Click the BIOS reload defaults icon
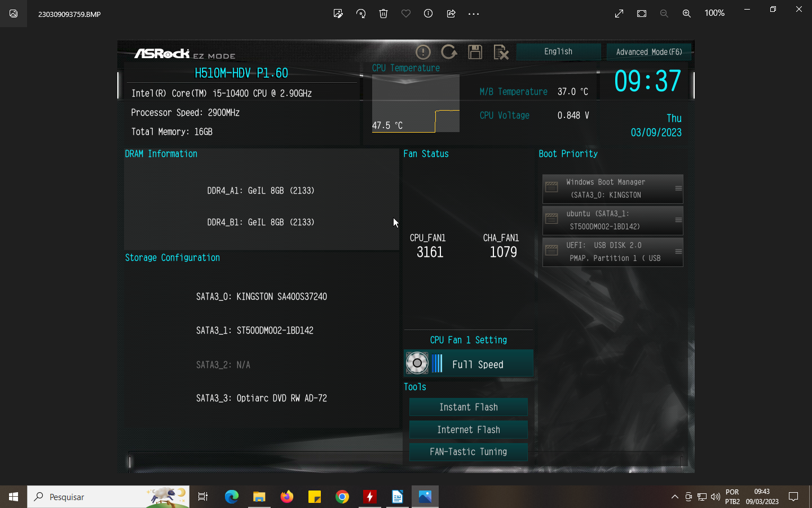Viewport: 812px width, 508px height. (449, 52)
